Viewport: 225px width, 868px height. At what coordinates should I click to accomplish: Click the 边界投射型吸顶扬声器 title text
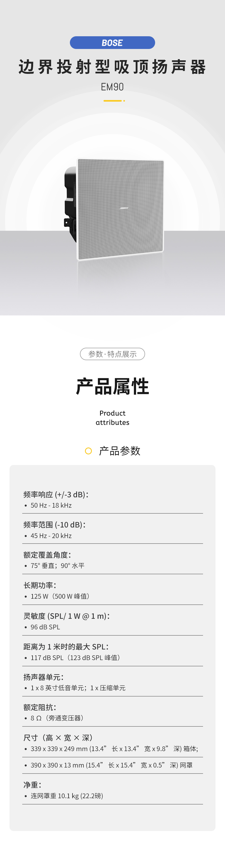coord(112,66)
